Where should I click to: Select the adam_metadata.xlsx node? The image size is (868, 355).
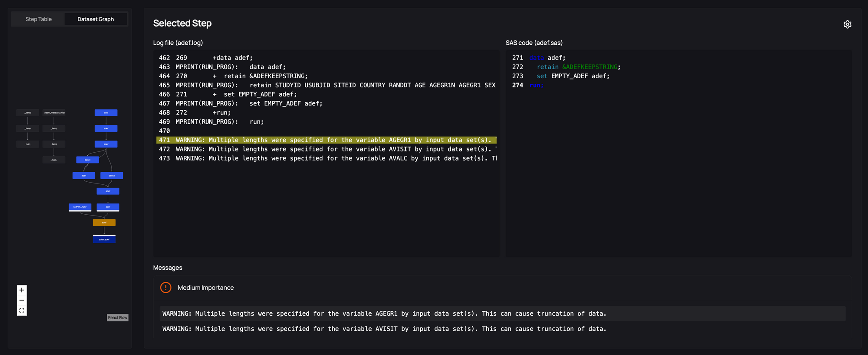(54, 112)
